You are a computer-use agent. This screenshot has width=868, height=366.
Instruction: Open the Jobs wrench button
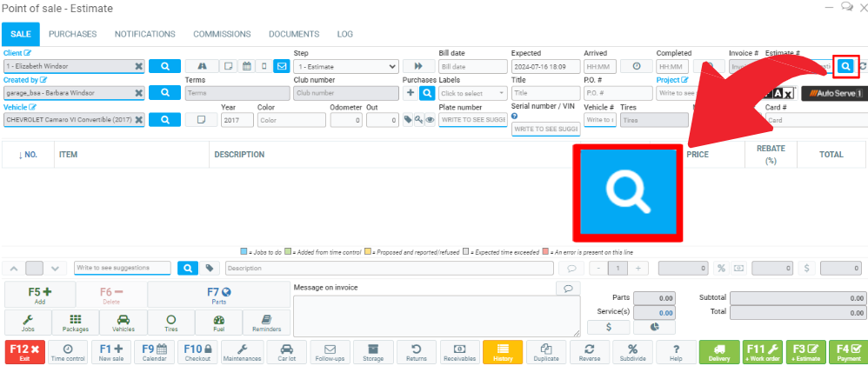pos(28,323)
